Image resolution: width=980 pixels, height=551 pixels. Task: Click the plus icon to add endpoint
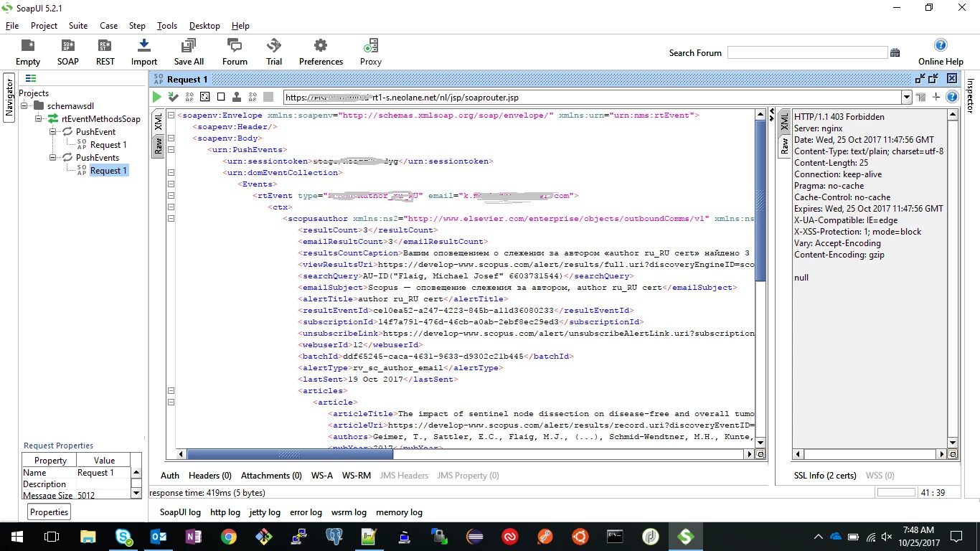pyautogui.click(x=936, y=97)
